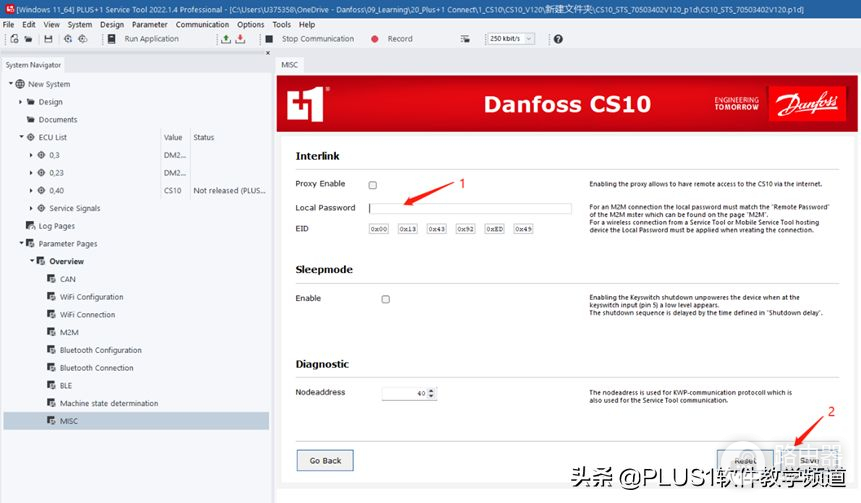Click the green upload arrow icon

pos(226,39)
